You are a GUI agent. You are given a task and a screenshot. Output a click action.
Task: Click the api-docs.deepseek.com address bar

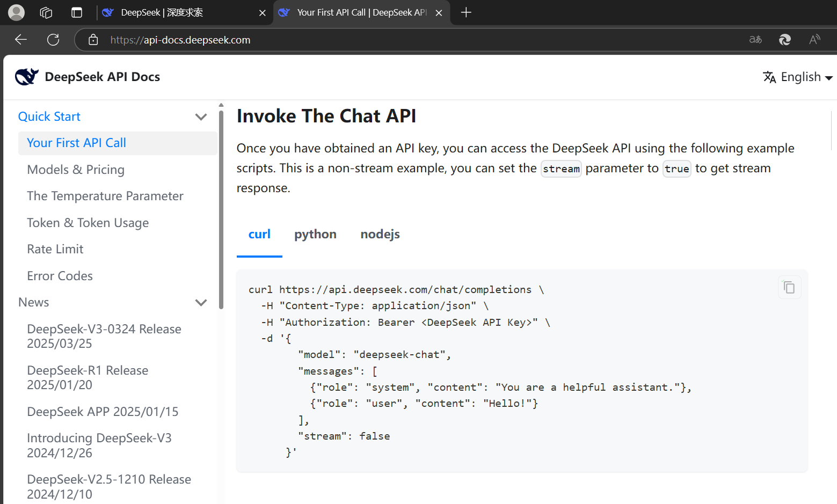[x=180, y=40]
